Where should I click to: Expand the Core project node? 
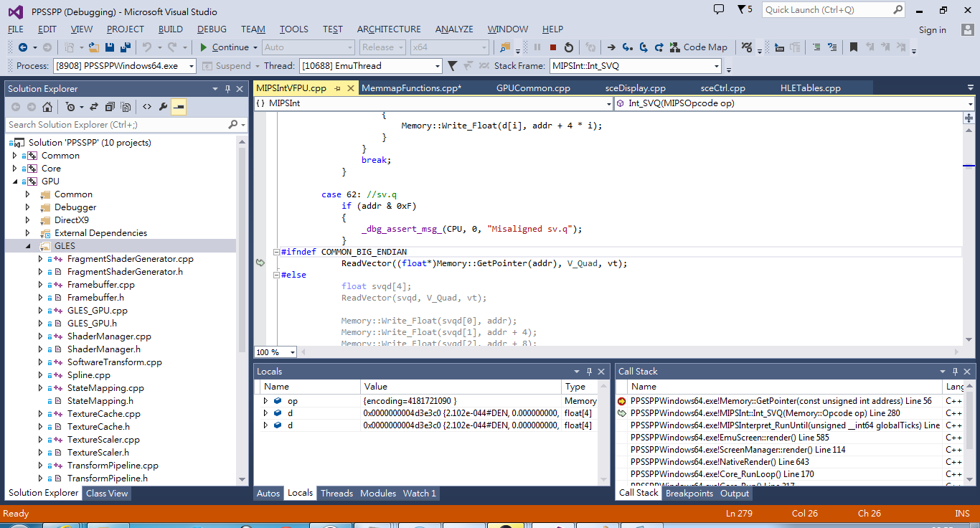14,169
